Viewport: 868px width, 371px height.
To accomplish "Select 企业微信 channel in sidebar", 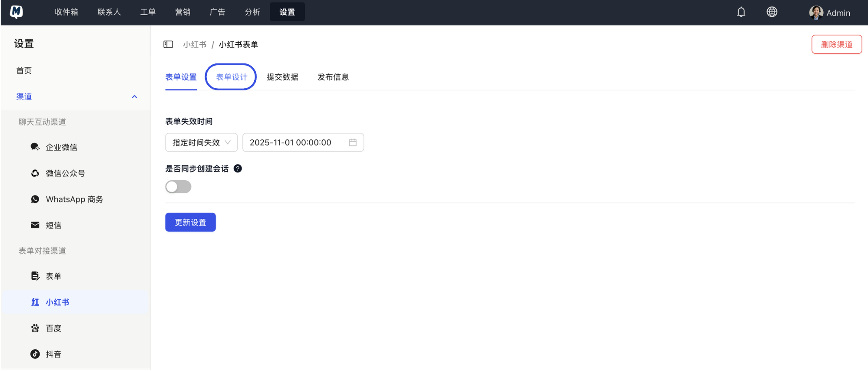I will pos(61,147).
